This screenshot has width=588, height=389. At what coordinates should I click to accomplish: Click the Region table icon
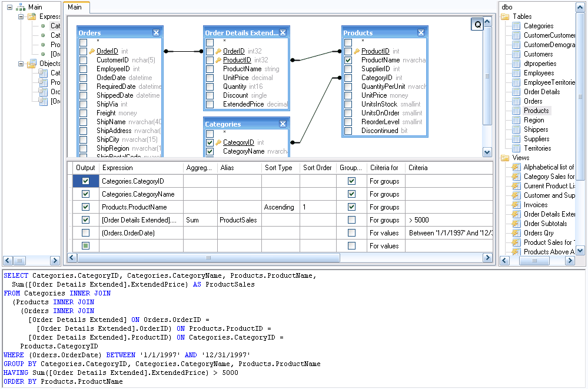point(516,120)
